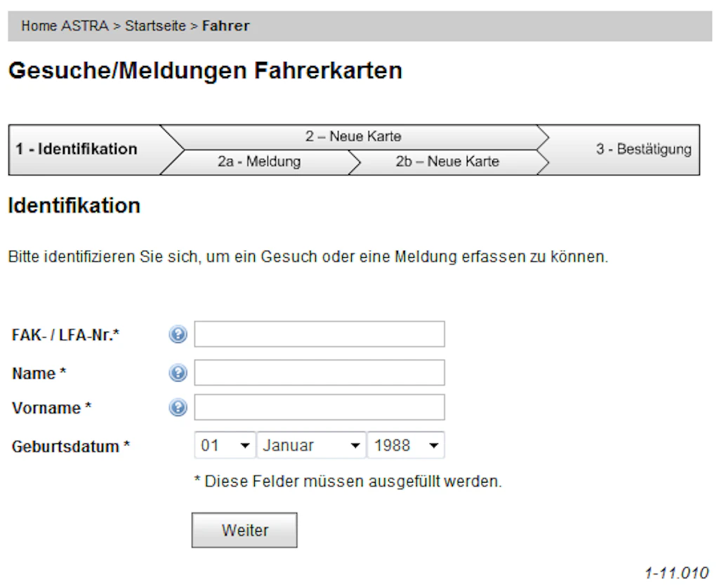This screenshot has height=588, width=719.
Task: Click the '1-11.010' reference number
Action: tap(676, 573)
